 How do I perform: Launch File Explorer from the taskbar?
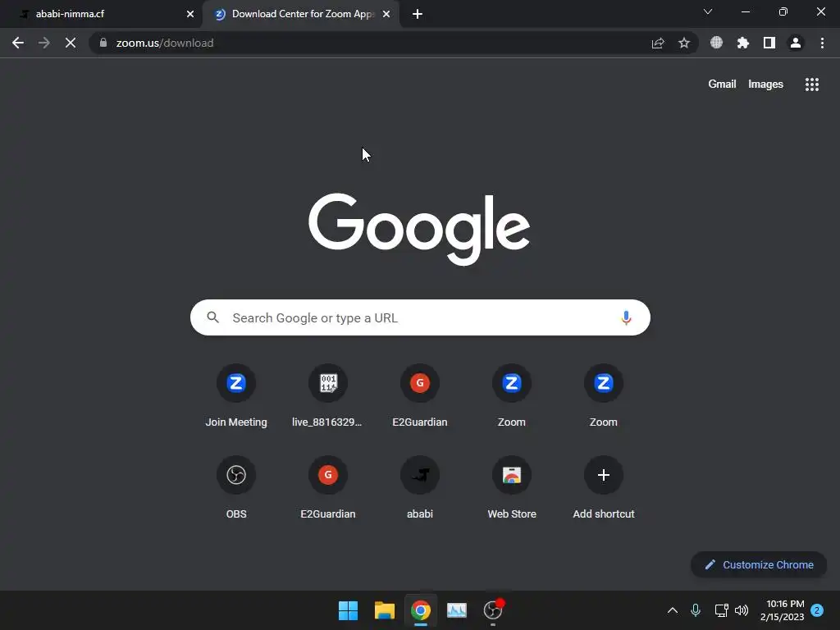385,610
